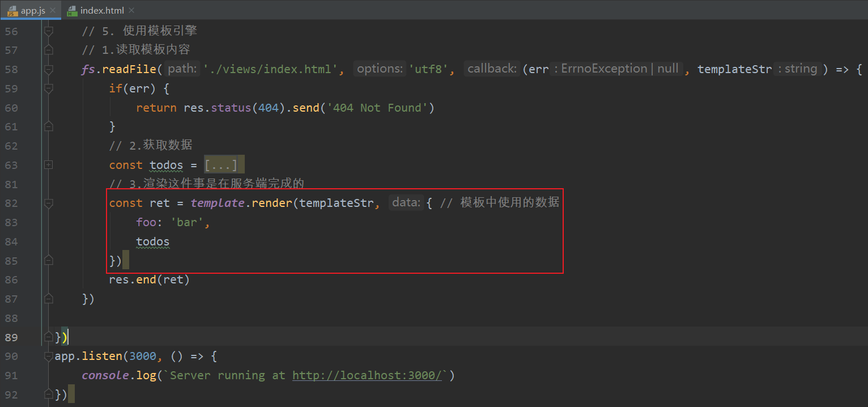Image resolution: width=868 pixels, height=407 pixels.
Task: Expand the folded todos array at line 63
Action: tap(49, 165)
